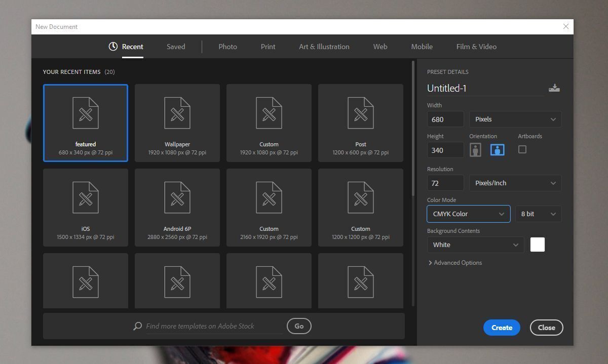Select the Wallpaper preset thumbnail
This screenshot has width=608, height=364.
tap(177, 123)
